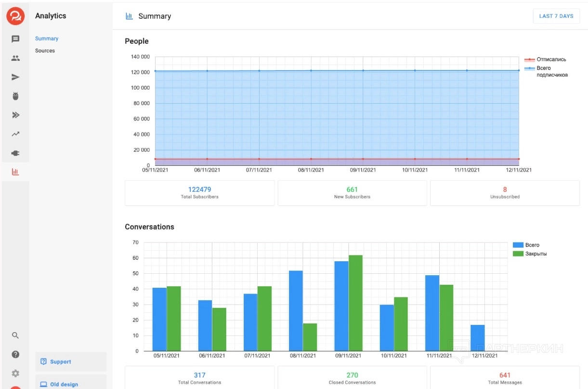Click the 09/11/2021 green conversations bar
Screen dimensions: 588x389
[x=355, y=303]
